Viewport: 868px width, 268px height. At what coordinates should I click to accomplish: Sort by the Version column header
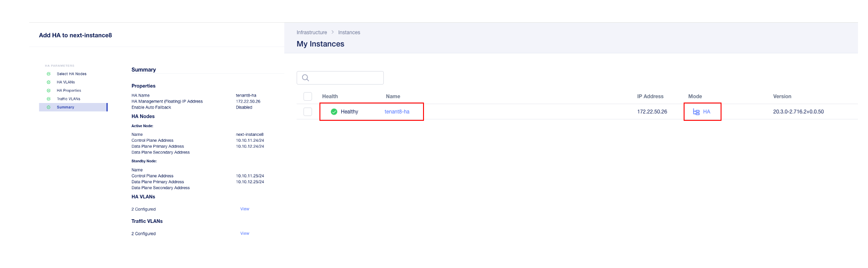782,96
